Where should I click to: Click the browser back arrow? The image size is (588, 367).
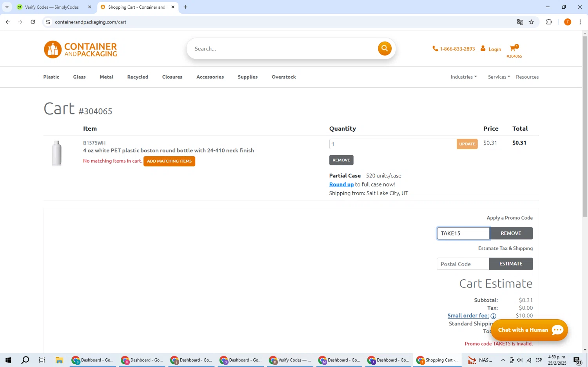click(x=8, y=22)
